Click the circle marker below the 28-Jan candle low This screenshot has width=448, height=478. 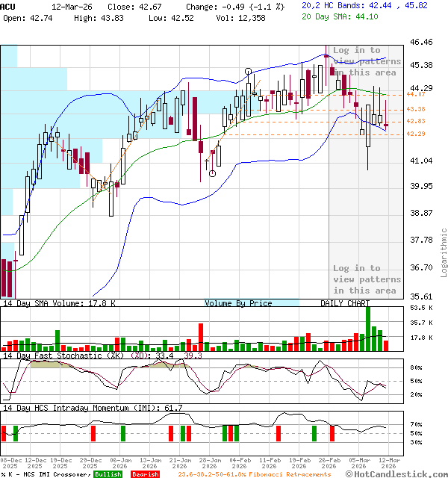tap(213, 173)
